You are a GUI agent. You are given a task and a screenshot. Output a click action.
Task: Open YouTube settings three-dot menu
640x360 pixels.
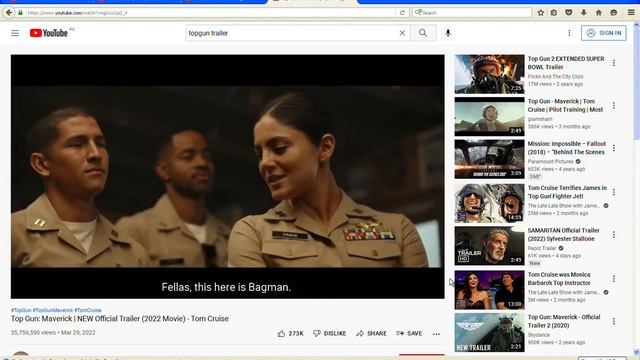[569, 33]
